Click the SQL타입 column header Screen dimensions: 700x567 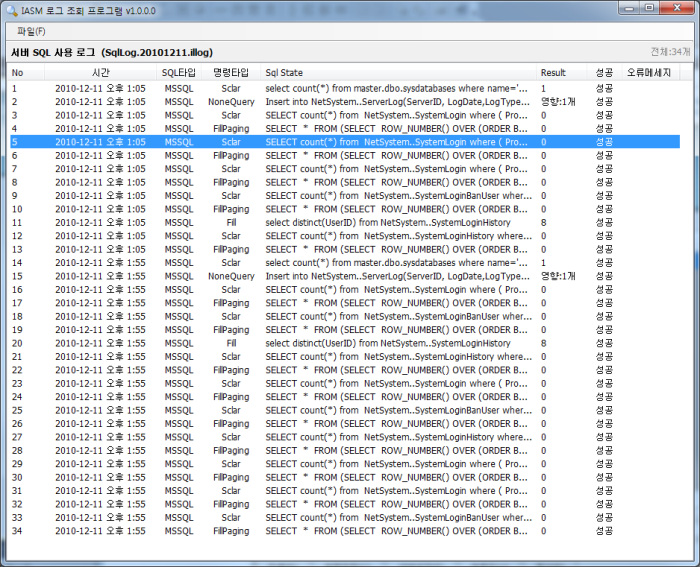(178, 73)
